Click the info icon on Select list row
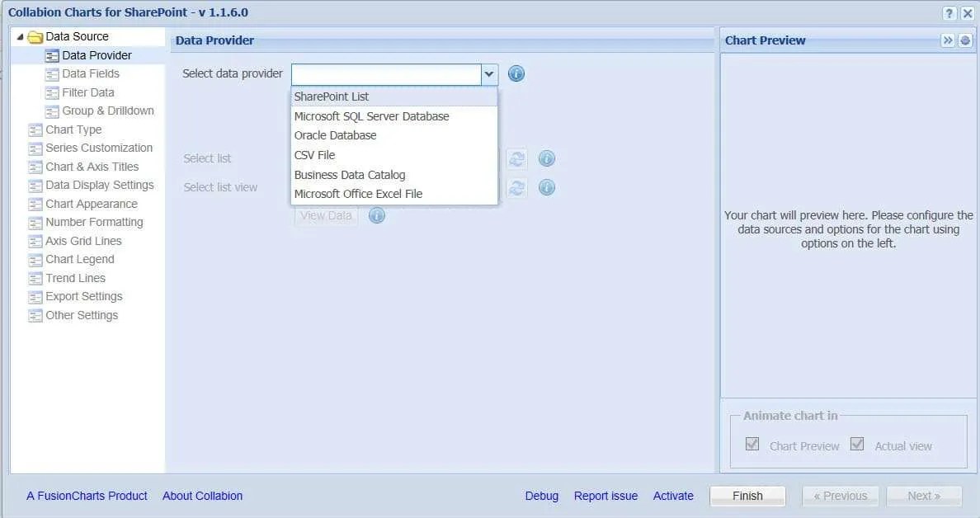This screenshot has width=980, height=518. (547, 158)
